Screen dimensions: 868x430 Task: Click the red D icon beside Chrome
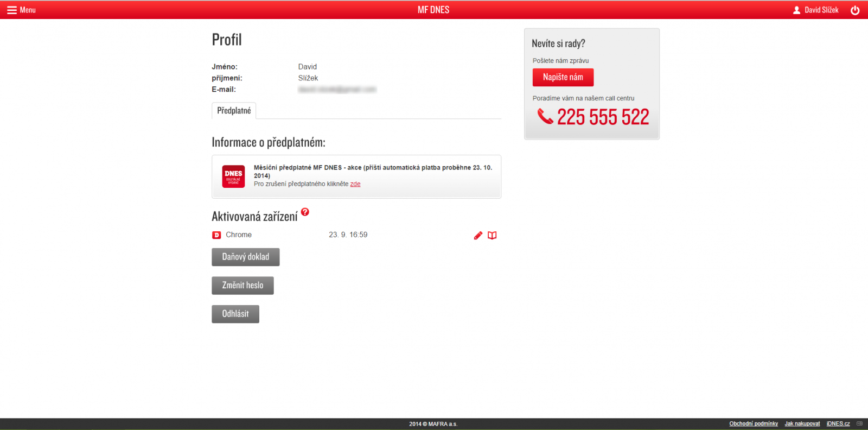pyautogui.click(x=216, y=235)
